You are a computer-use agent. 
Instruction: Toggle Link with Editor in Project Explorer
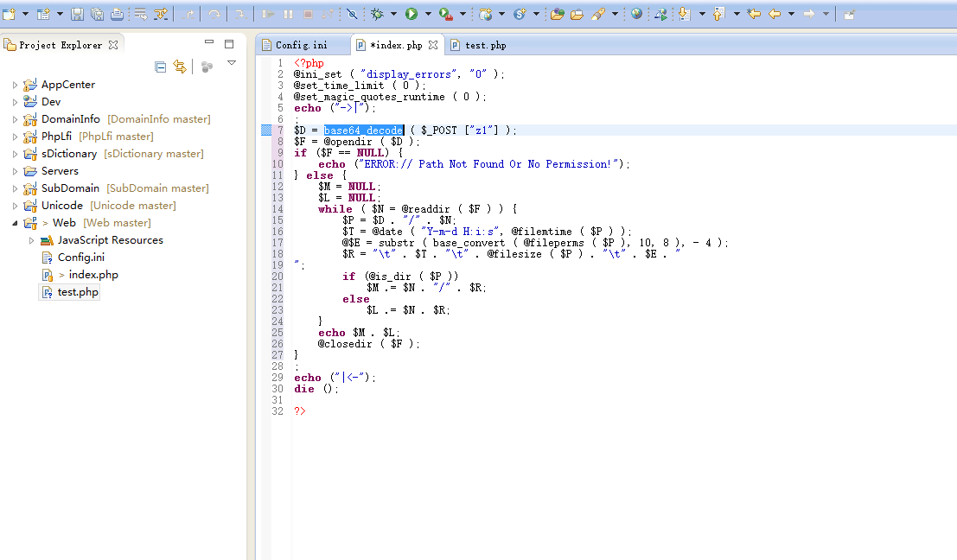coord(180,67)
